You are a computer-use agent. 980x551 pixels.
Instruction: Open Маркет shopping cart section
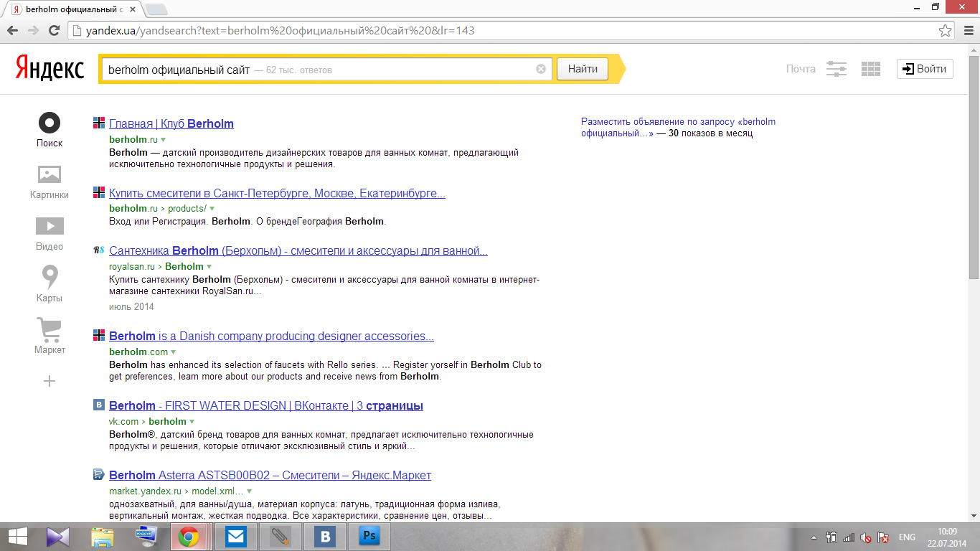click(x=50, y=330)
